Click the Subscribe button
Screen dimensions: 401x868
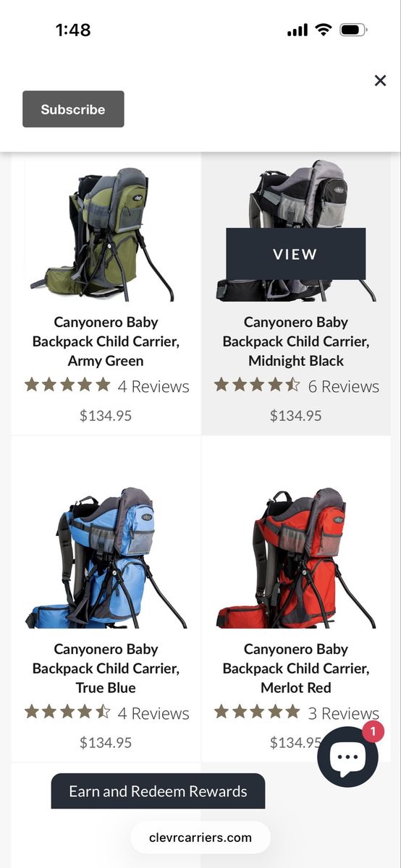pyautogui.click(x=73, y=109)
